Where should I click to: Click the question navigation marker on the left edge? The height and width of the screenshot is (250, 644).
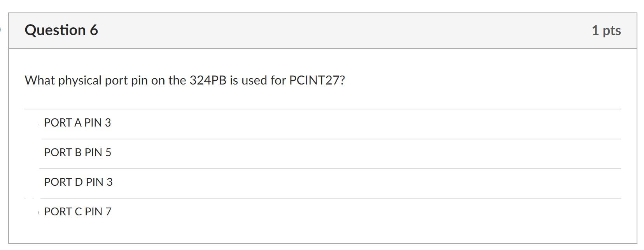(x=1, y=29)
